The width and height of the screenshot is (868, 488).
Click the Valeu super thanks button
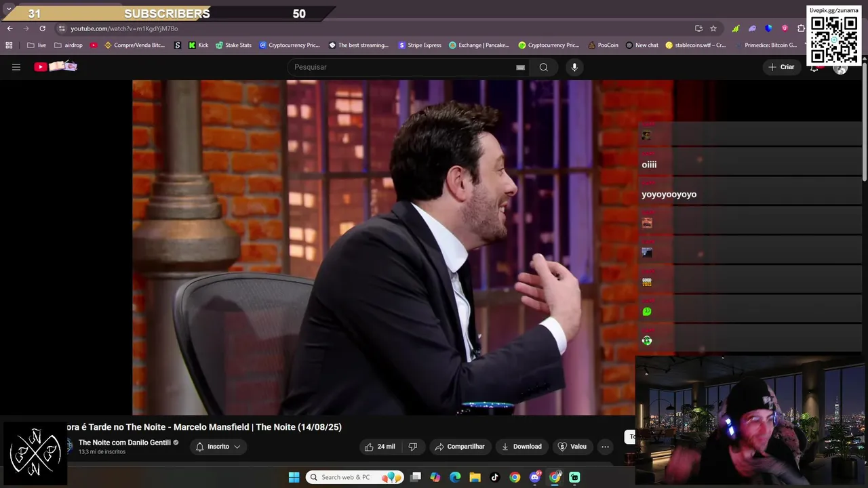572,447
